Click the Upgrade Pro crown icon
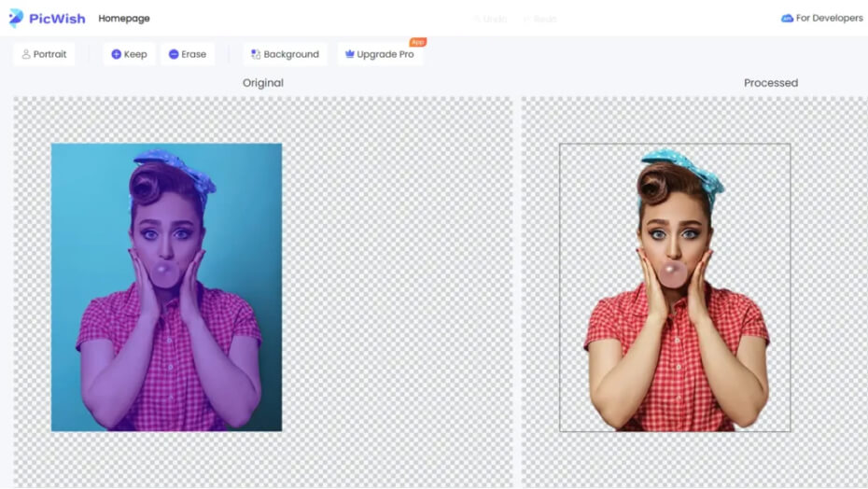This screenshot has width=868, height=489. coord(349,54)
